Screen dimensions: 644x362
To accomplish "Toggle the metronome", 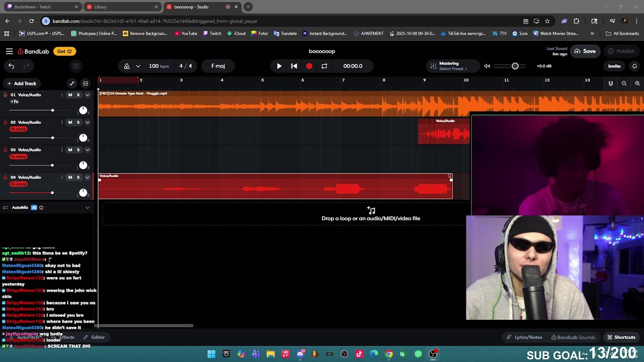I will [127, 66].
